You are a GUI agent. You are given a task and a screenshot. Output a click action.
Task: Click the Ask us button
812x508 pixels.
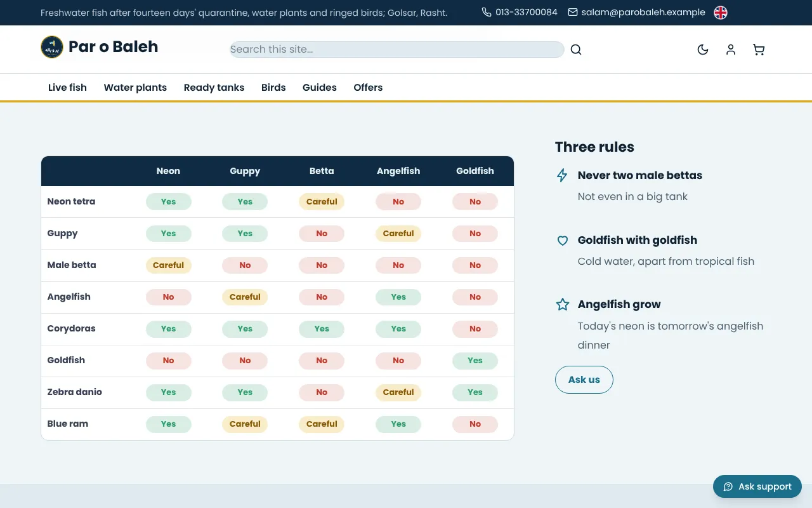(584, 380)
